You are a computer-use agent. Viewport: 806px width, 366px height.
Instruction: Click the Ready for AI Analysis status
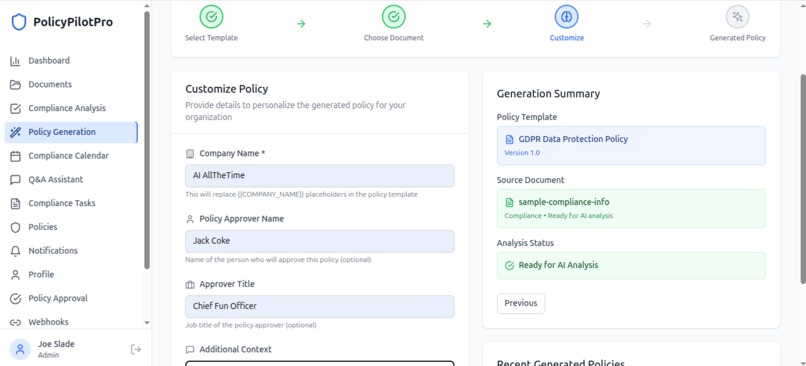click(631, 266)
